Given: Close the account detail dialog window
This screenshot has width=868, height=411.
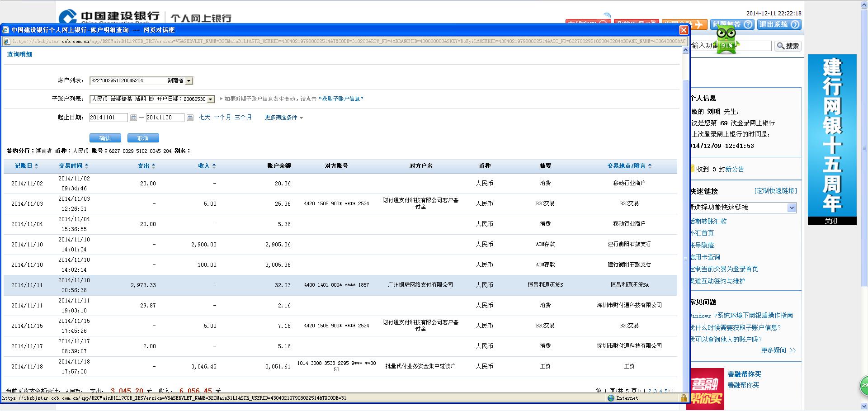Looking at the screenshot, I should tap(684, 30).
